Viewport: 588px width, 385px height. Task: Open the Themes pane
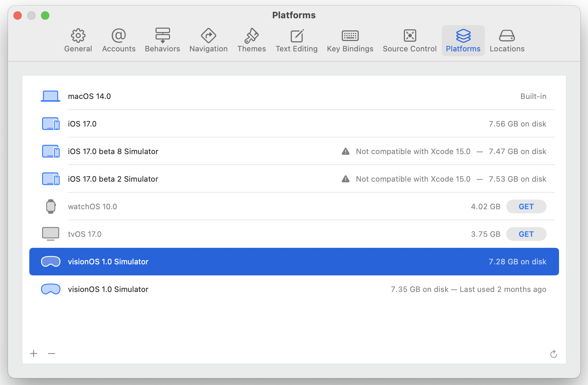point(251,41)
